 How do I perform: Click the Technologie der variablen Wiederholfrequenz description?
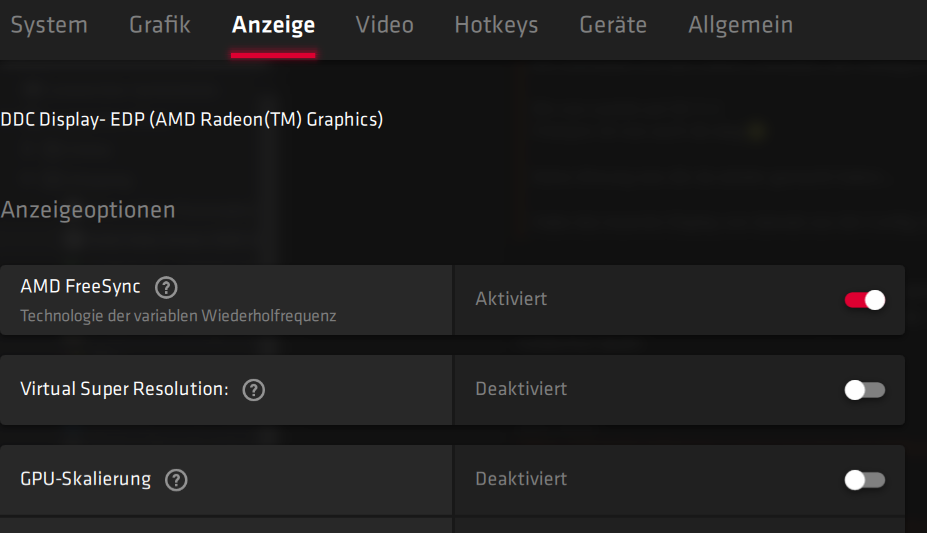click(x=178, y=316)
